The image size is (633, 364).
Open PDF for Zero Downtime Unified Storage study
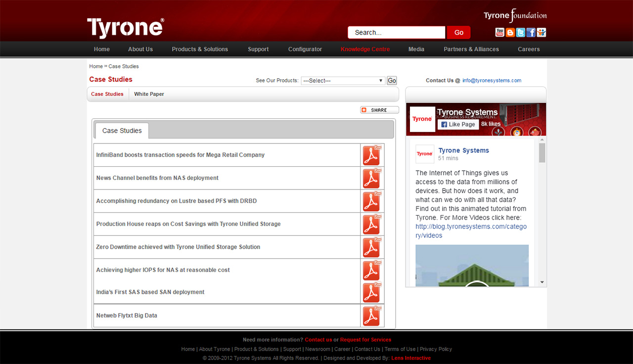point(372,247)
